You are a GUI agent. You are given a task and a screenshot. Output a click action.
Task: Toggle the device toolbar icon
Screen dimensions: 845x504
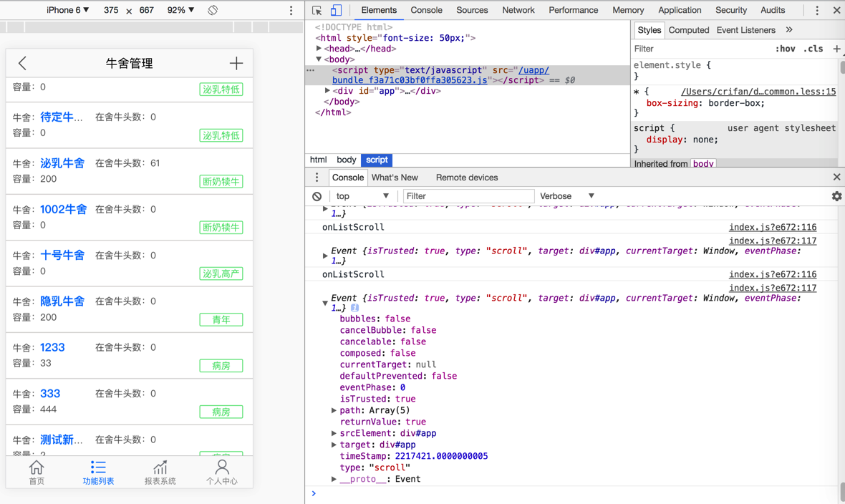[x=336, y=11]
